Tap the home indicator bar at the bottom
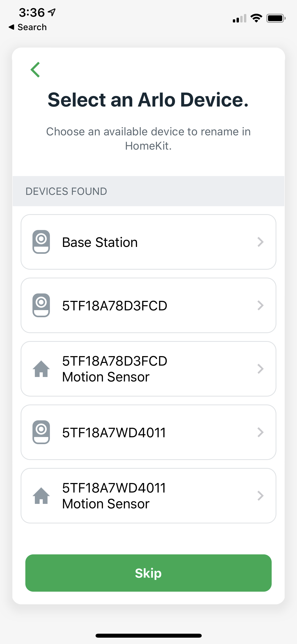 148,636
